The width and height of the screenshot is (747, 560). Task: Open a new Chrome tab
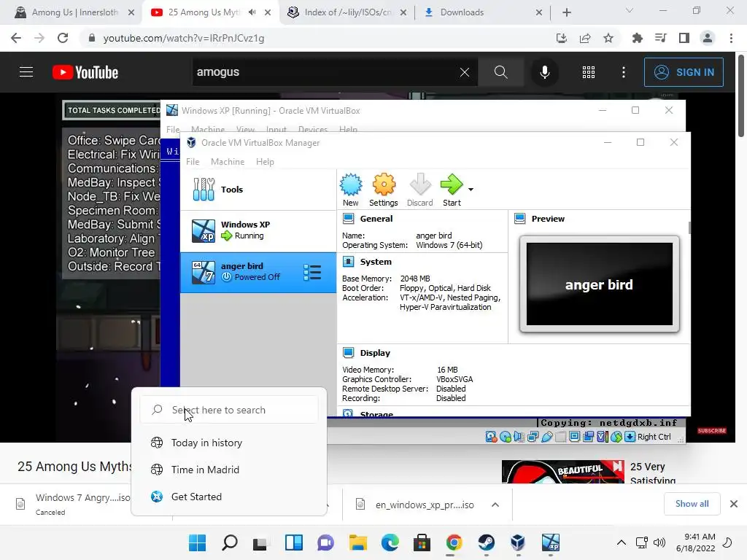pos(566,12)
